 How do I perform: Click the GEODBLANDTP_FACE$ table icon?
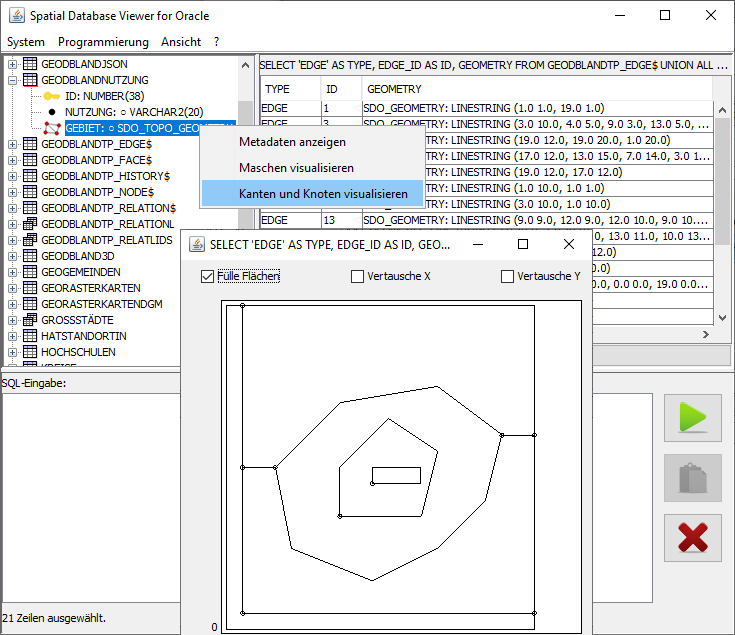(x=30, y=160)
